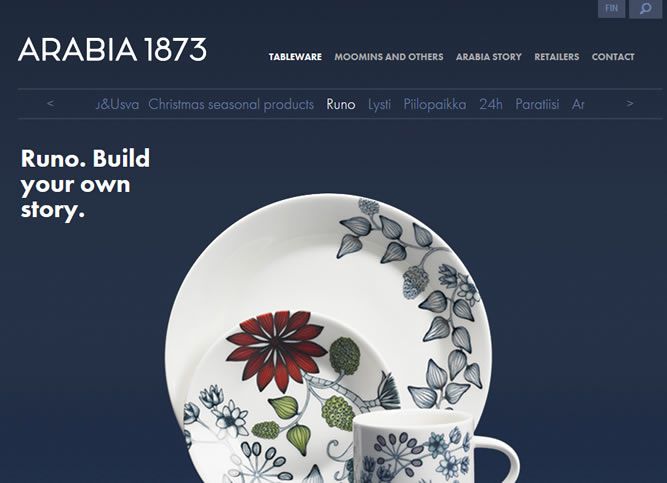Switch language with the FIN button

pos(611,9)
